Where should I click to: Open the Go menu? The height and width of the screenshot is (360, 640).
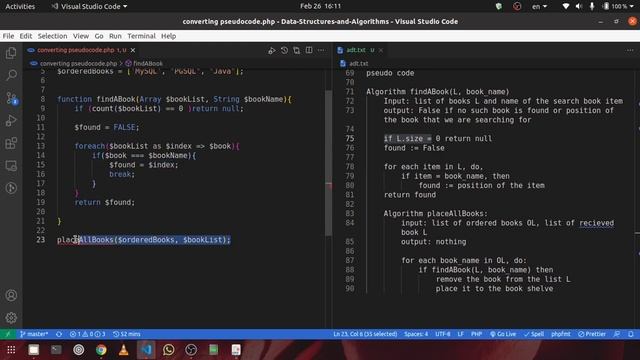coord(99,36)
